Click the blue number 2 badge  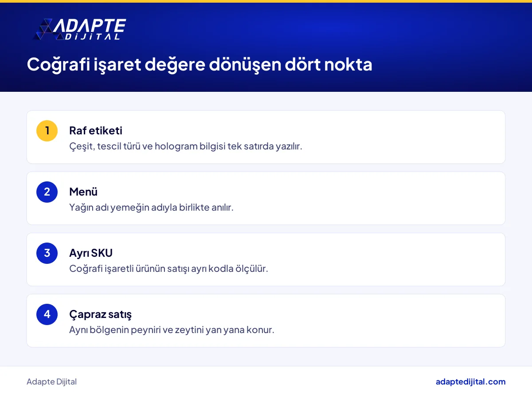click(47, 192)
